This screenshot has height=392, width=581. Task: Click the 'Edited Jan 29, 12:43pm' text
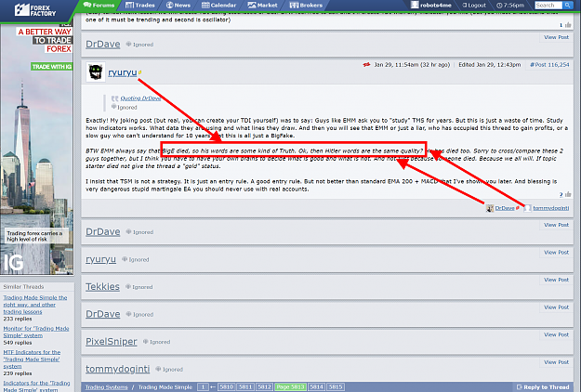490,65
